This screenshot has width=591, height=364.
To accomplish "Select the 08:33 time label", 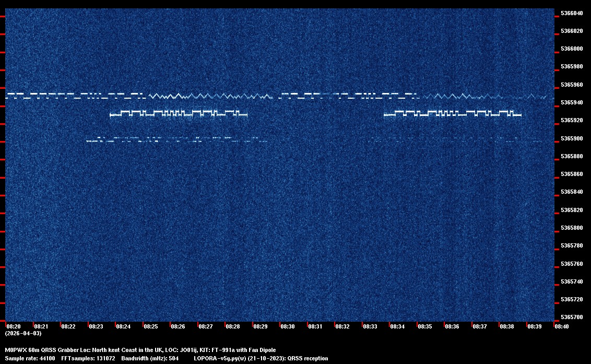I will pos(370,326).
